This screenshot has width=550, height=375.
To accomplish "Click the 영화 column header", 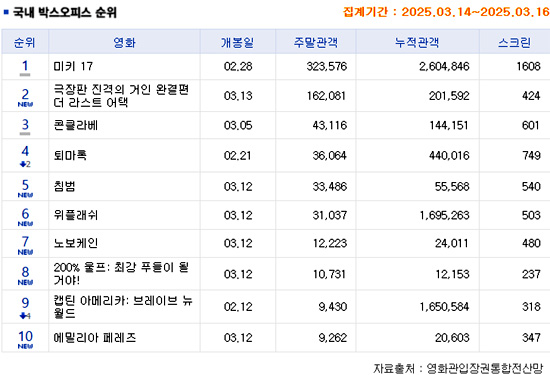I will click(124, 42).
